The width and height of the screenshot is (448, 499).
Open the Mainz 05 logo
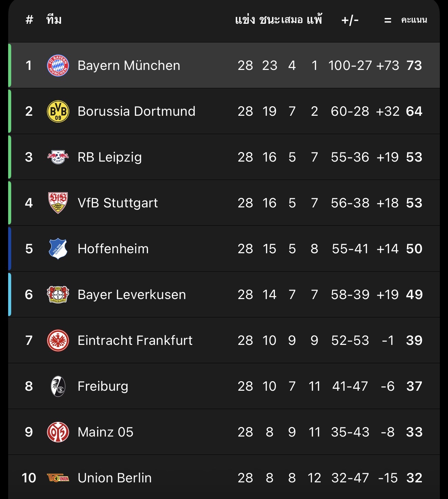coord(58,432)
